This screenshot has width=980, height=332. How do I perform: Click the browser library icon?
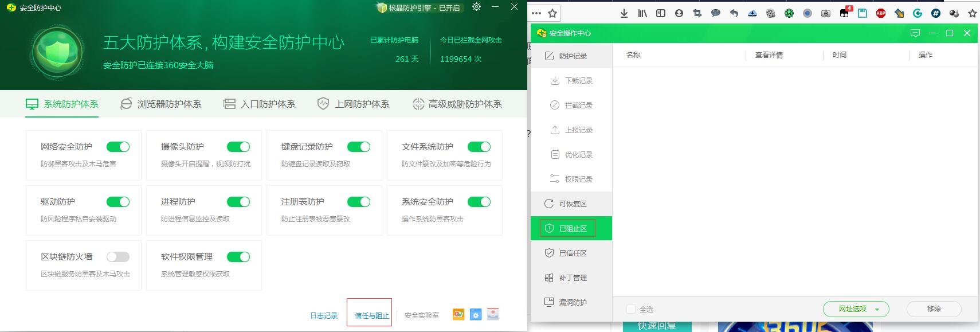[x=642, y=13]
